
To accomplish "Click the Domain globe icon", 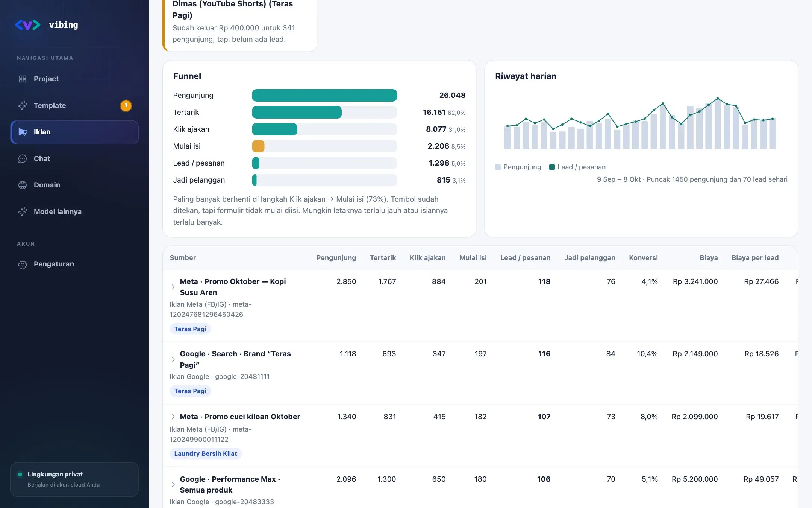I will point(23,185).
